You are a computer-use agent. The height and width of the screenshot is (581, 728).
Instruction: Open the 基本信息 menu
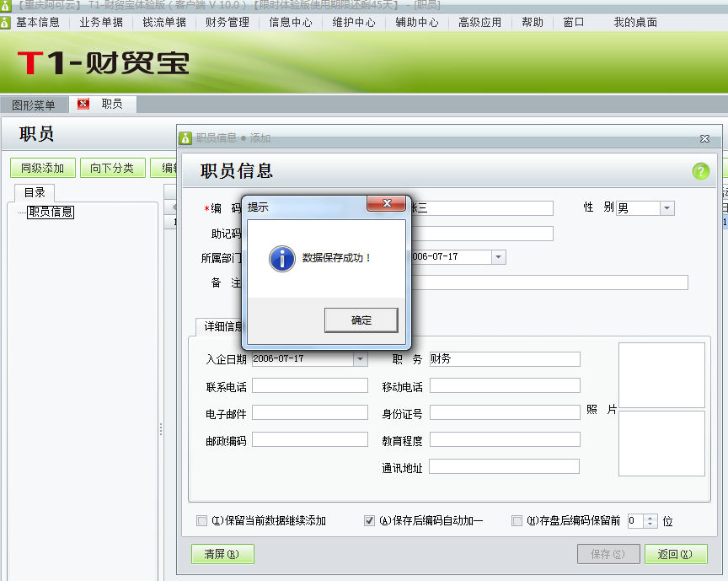coord(38,22)
